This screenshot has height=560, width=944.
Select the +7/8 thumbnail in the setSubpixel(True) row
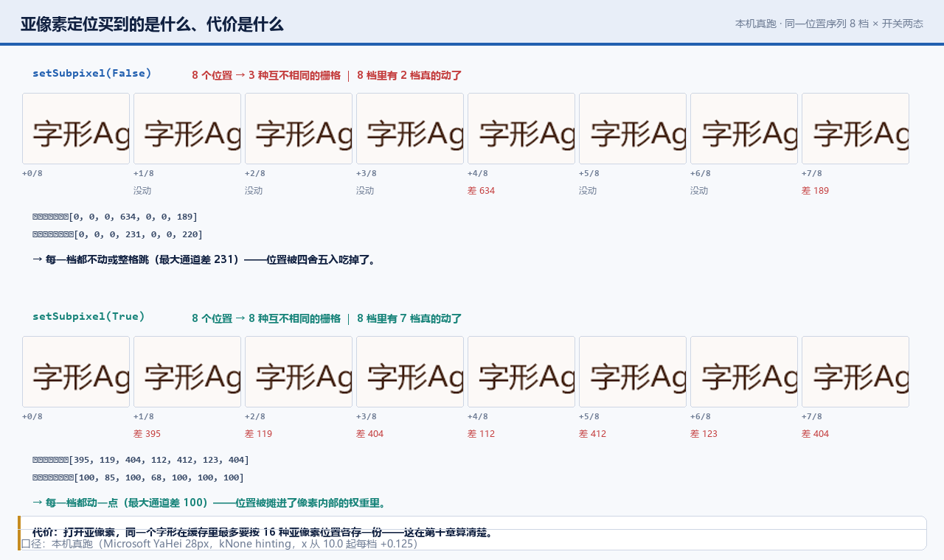click(x=855, y=371)
